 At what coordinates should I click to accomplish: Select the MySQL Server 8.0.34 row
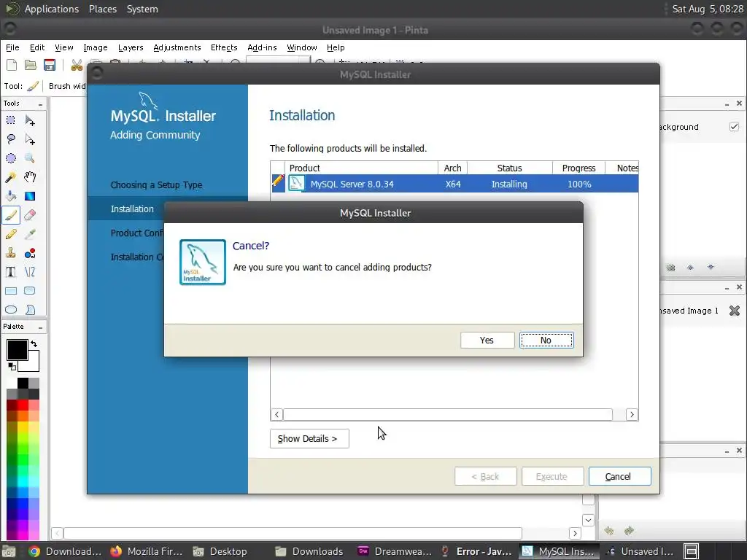(x=455, y=184)
